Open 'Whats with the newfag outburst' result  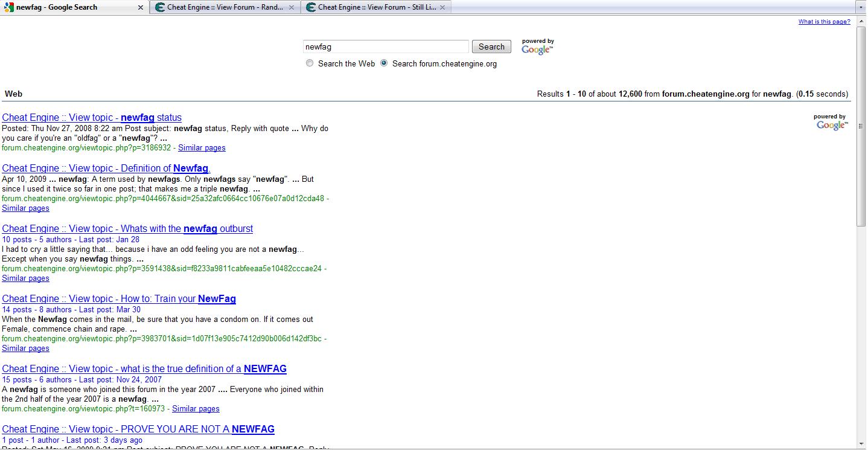point(127,229)
